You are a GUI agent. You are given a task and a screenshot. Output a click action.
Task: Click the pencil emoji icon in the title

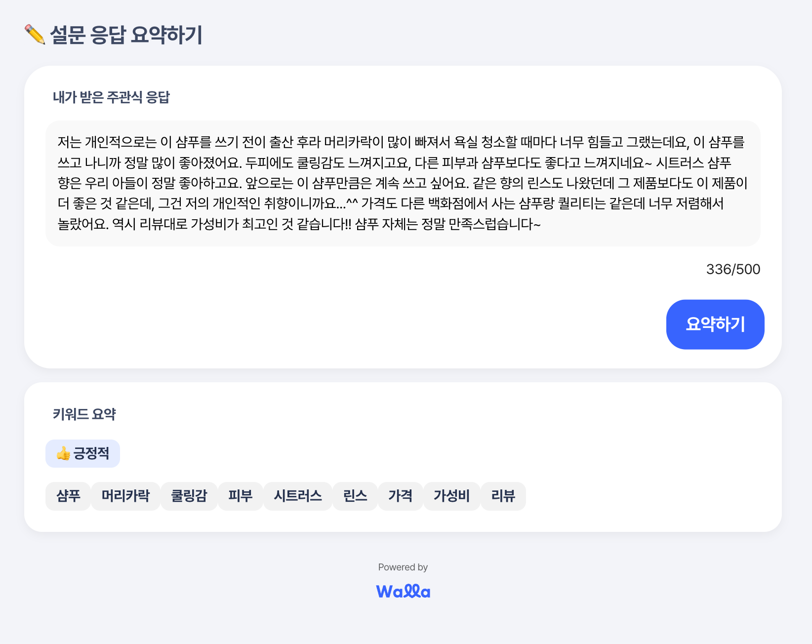click(35, 35)
